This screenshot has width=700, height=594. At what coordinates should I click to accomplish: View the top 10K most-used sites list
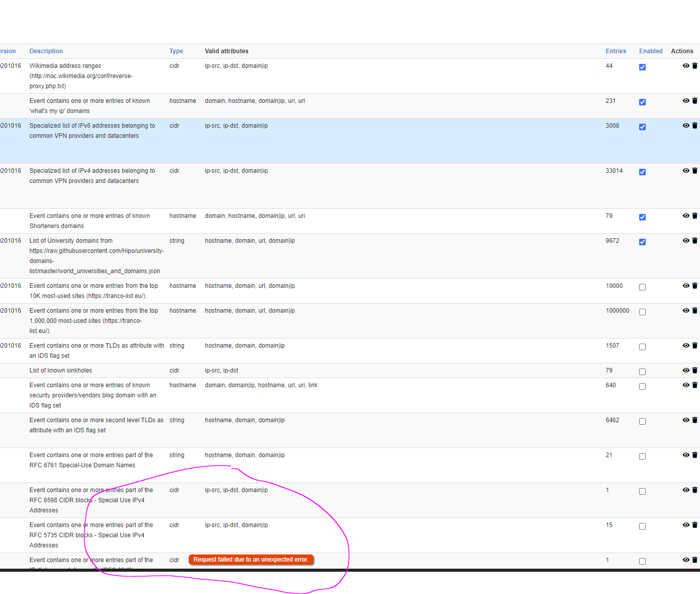point(686,286)
